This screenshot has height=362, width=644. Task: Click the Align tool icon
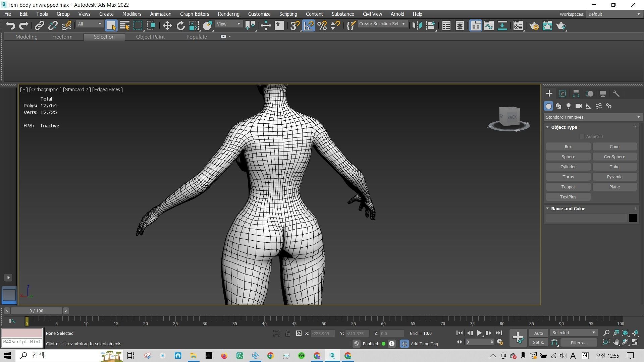tap(430, 26)
